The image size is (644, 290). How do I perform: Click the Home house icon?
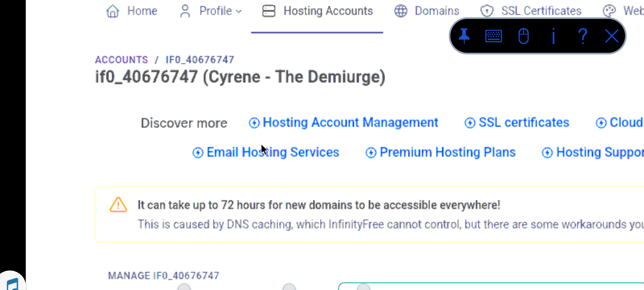point(113,11)
